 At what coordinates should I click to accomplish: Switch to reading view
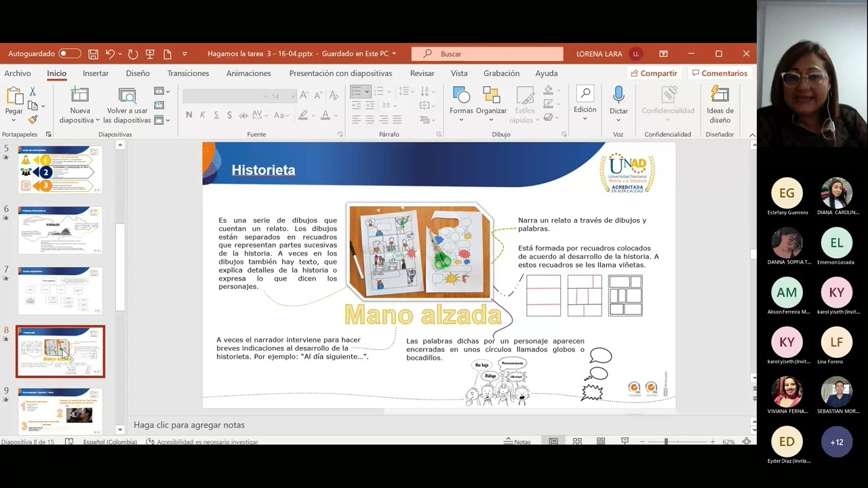pyautogui.click(x=601, y=441)
